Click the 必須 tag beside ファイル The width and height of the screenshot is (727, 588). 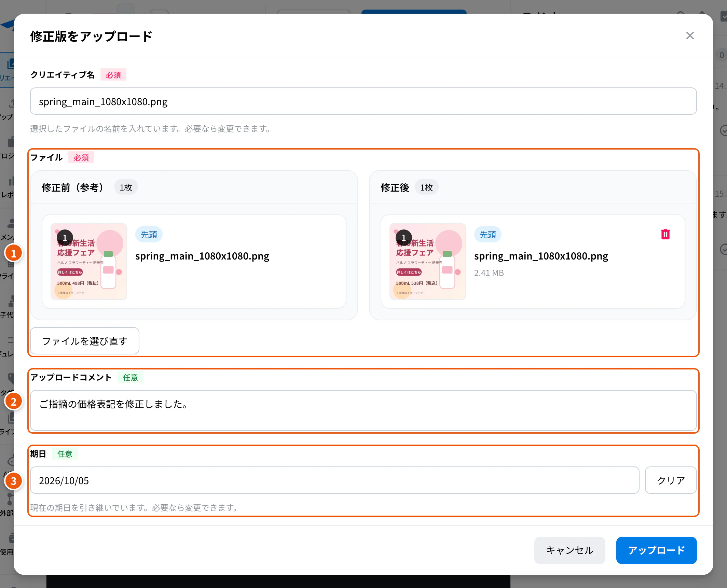pos(81,157)
